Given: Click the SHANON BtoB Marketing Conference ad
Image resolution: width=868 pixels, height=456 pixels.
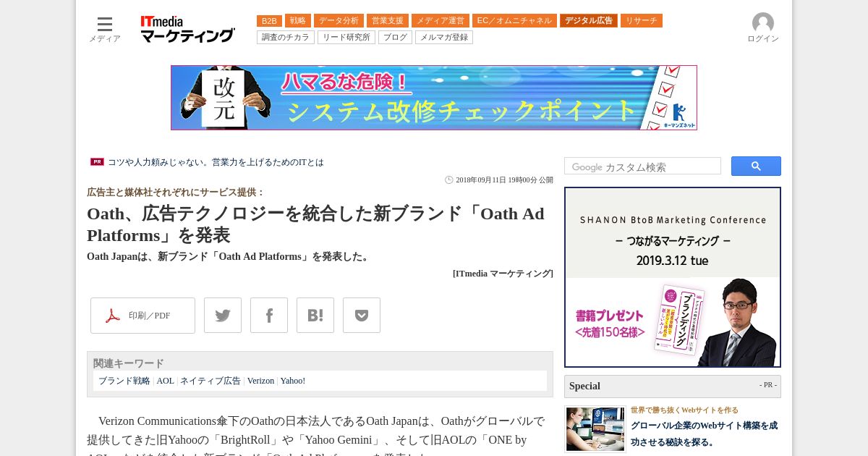Looking at the screenshot, I should [x=673, y=277].
